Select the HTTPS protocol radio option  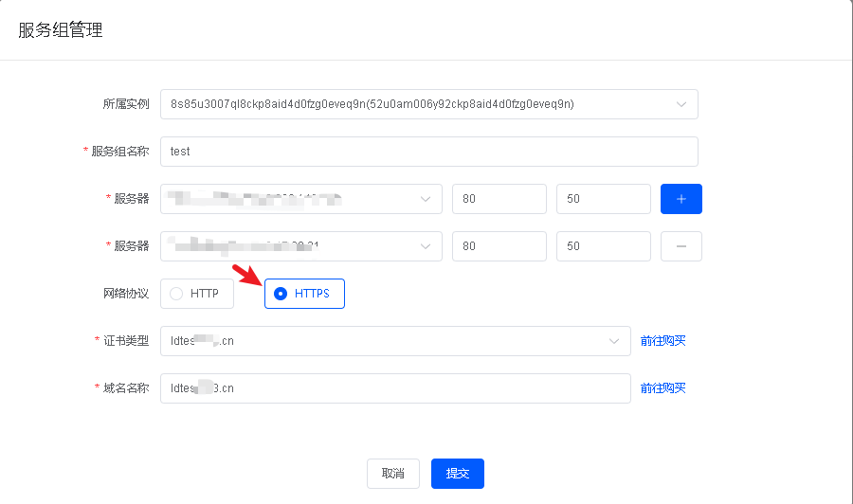pyautogui.click(x=303, y=294)
